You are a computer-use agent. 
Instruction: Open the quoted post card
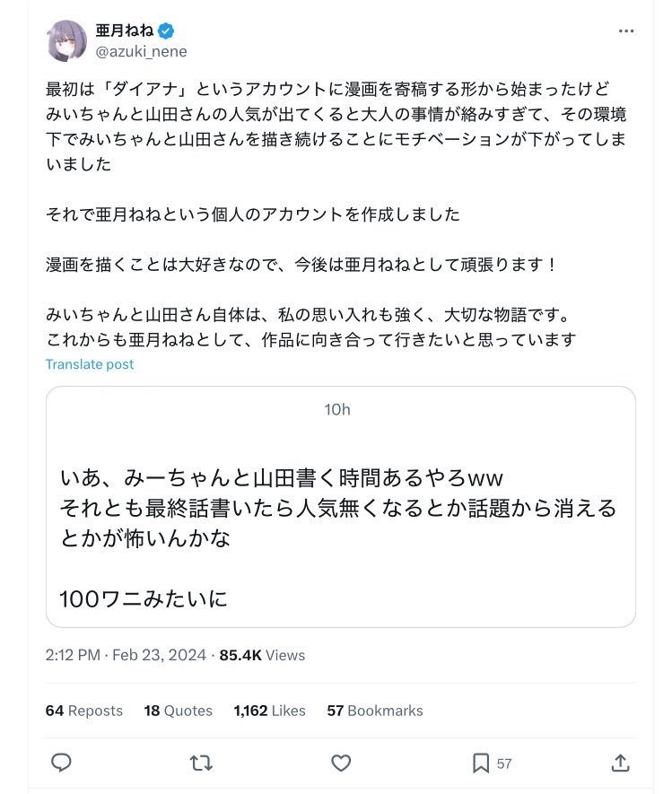tap(341, 507)
